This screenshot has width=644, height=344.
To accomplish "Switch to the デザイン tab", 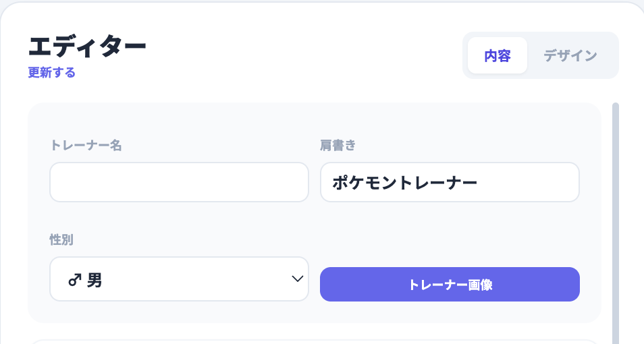I will (570, 55).
